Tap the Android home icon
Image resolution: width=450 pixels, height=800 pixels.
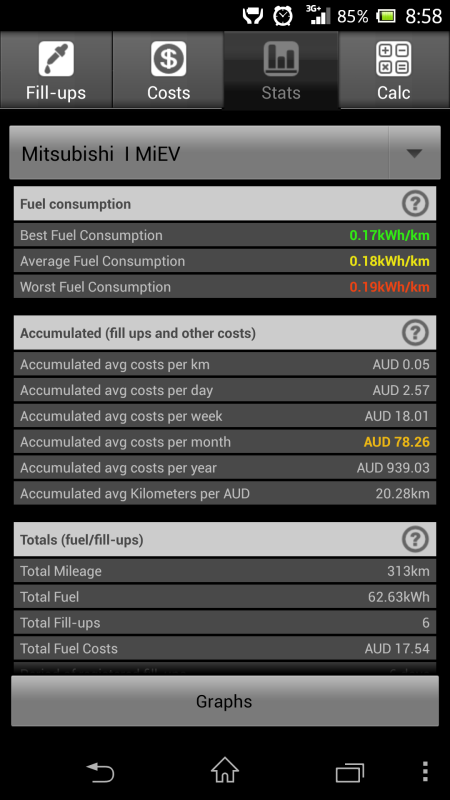click(224, 770)
